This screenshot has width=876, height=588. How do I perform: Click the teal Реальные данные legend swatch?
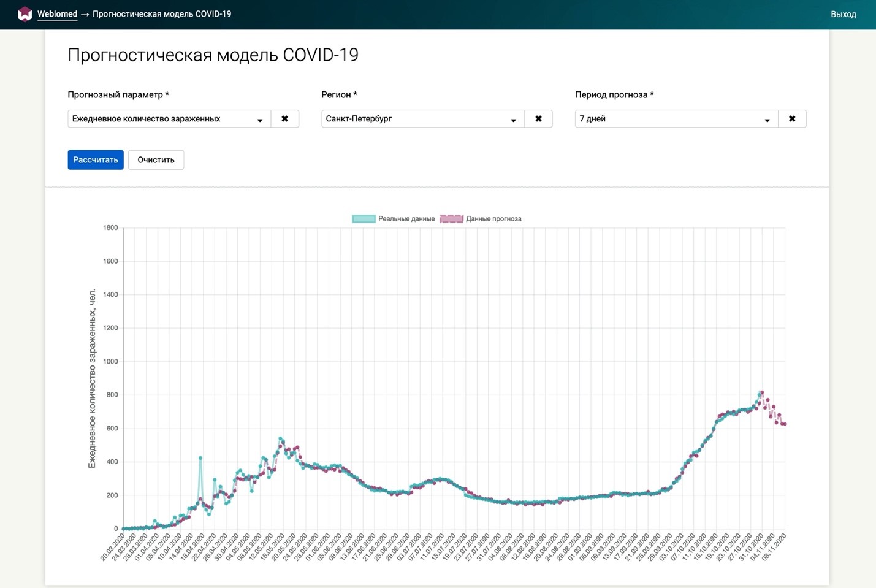click(364, 219)
